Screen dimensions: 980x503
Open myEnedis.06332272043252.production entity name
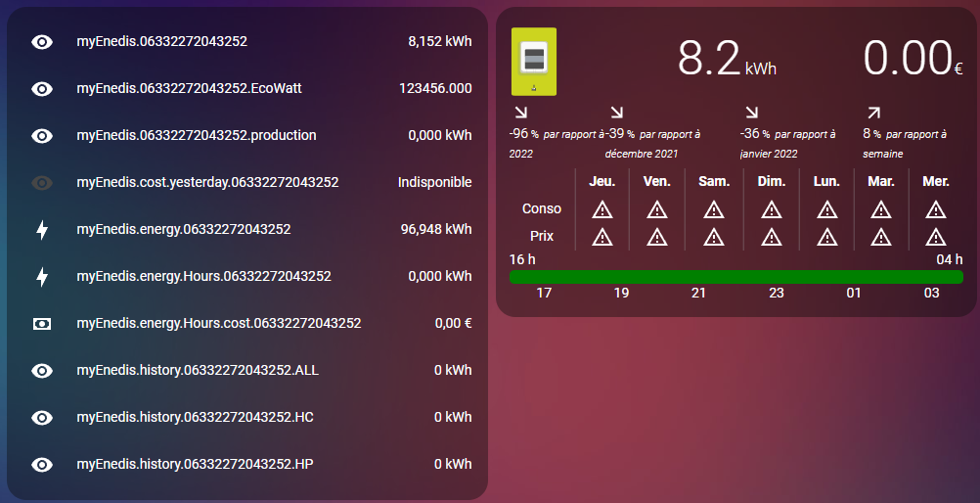click(x=197, y=135)
